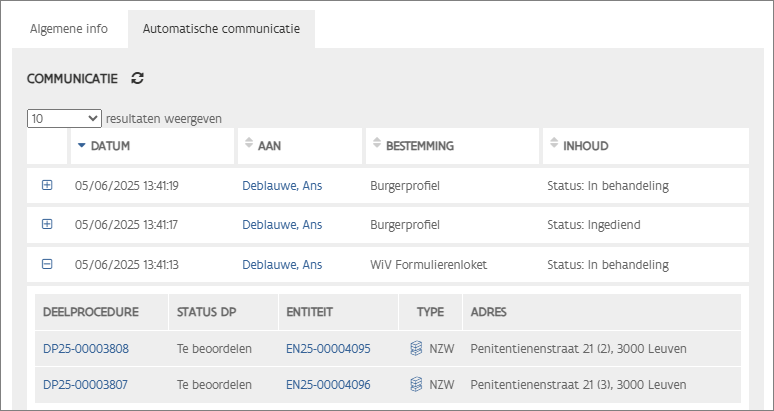Viewport: 774px width, 411px height.
Task: Open entity EN25-00004096
Action: 328,384
